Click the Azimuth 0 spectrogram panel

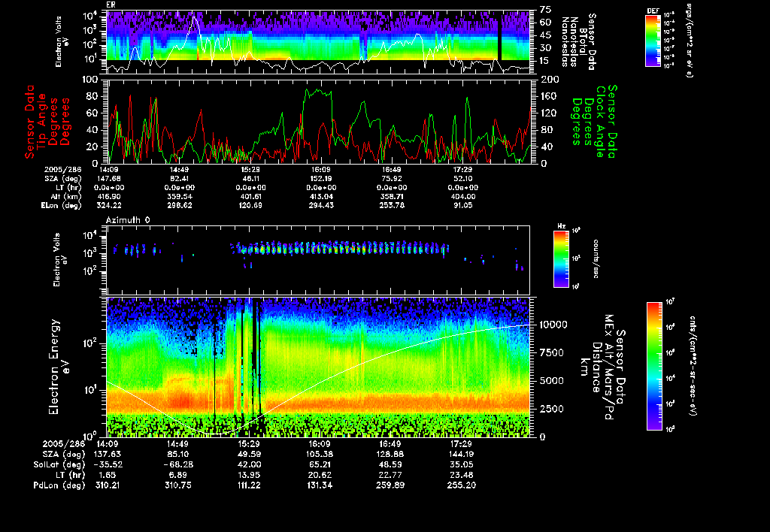pyautogui.click(x=318, y=260)
